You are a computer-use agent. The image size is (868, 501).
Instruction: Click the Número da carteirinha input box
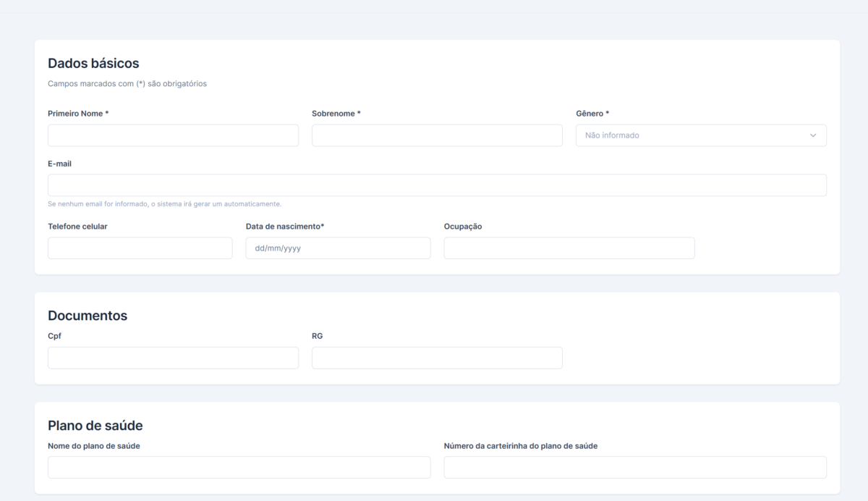635,468
